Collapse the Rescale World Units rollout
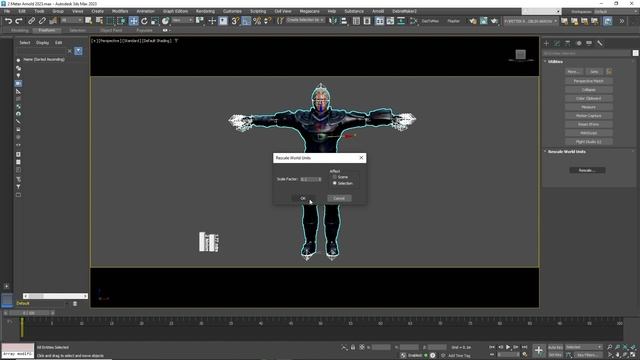This screenshot has width=640, height=360. pos(545,151)
